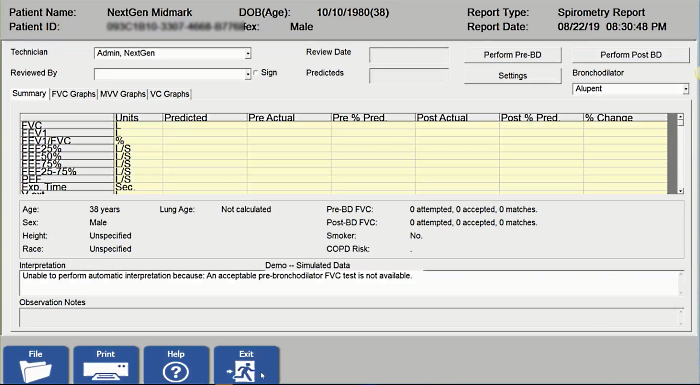
Task: Click the results table scrollbar up arrow
Action: [x=680, y=117]
